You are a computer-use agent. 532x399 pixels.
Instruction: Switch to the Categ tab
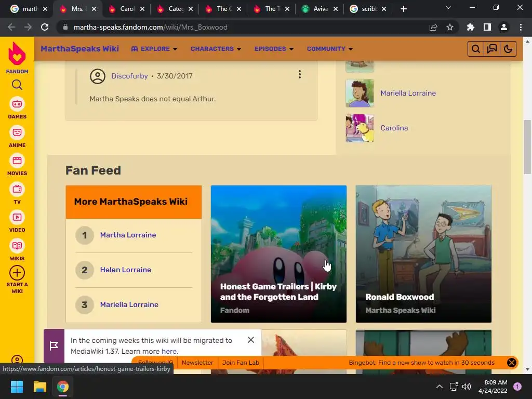coord(175,9)
